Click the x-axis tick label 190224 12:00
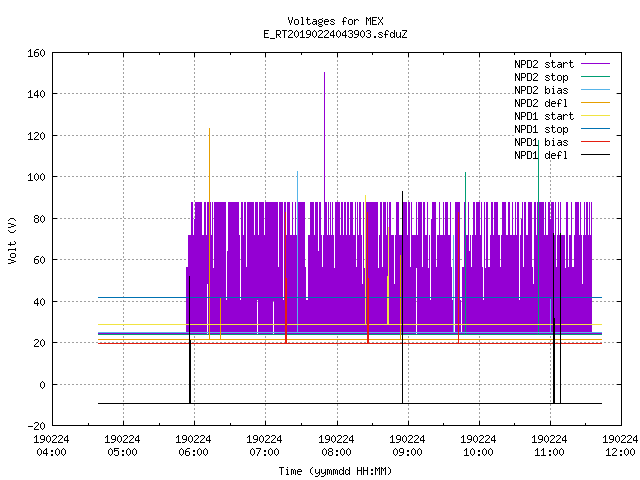Image resolution: width=640 pixels, height=480 pixels. tap(620, 446)
